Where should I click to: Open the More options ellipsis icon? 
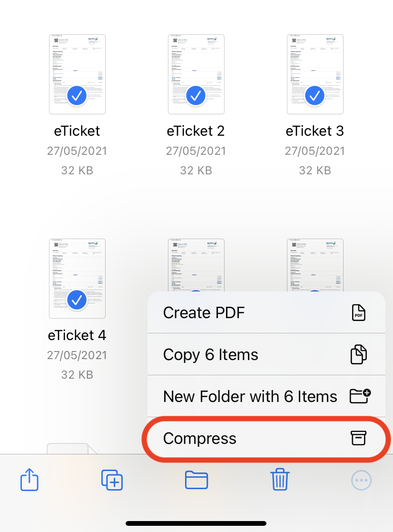click(361, 480)
